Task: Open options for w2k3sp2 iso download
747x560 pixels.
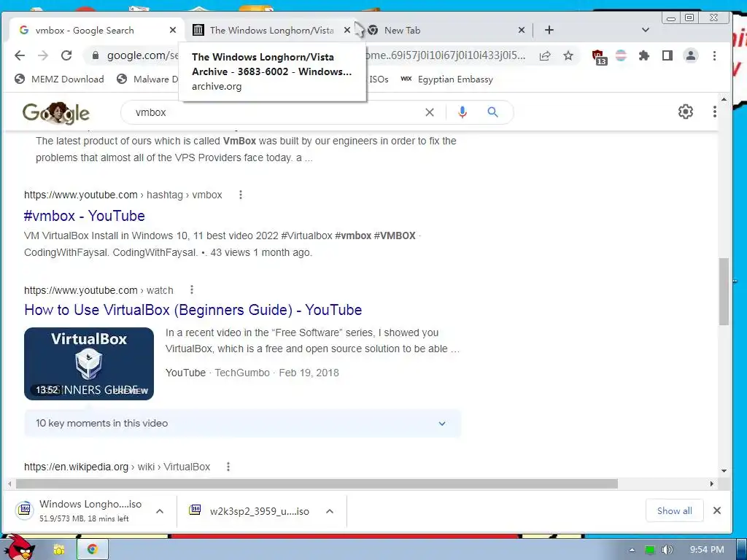Action: point(329,511)
